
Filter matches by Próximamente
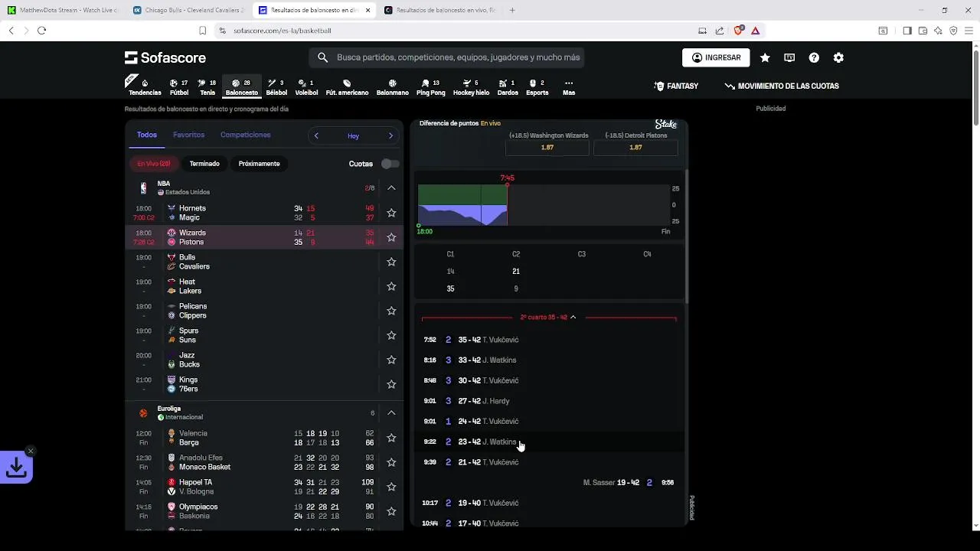(x=259, y=164)
